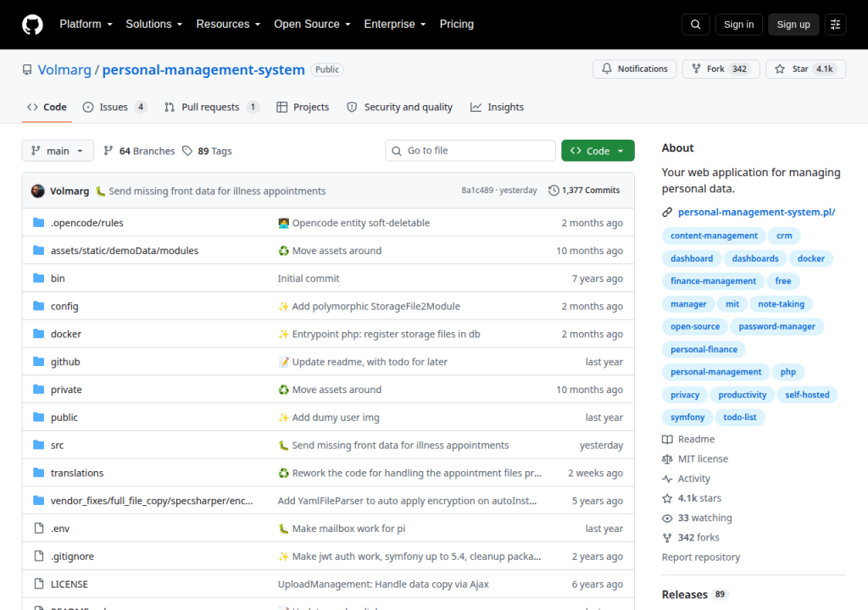This screenshot has height=610, width=868.
Task: Click the symfony topic tag
Action: (x=687, y=418)
